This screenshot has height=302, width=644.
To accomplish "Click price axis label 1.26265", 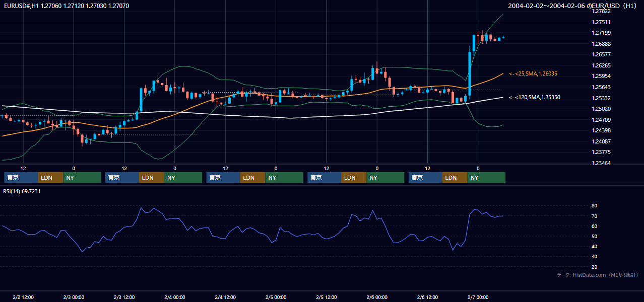I will click(x=602, y=65).
